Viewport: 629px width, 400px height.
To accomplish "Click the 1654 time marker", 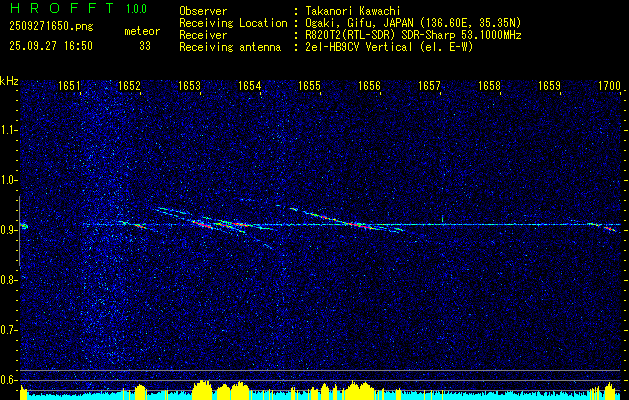I will (x=250, y=85).
